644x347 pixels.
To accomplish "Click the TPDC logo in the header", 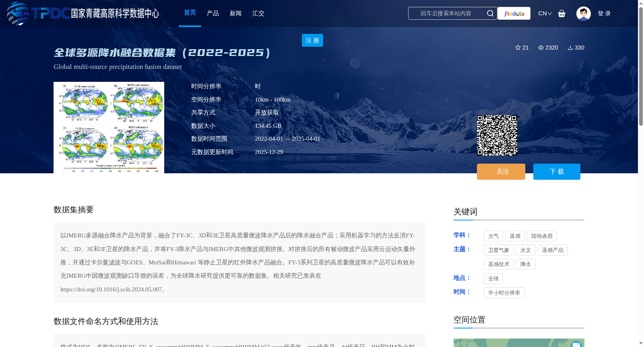I will click(83, 13).
